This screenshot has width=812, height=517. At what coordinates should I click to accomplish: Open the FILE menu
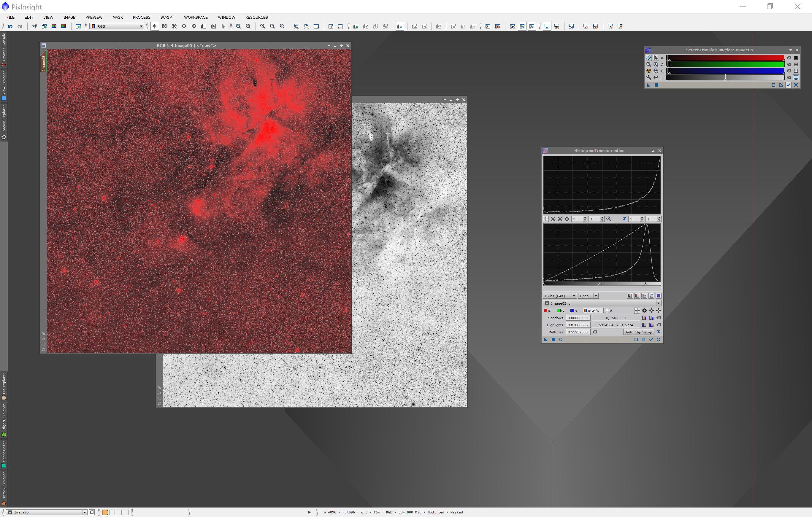[x=10, y=17]
